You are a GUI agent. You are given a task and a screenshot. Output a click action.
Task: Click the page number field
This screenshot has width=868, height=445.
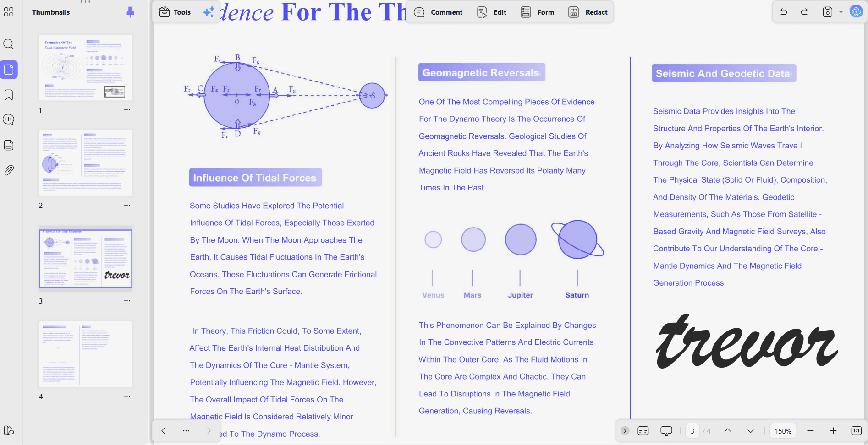pos(692,431)
